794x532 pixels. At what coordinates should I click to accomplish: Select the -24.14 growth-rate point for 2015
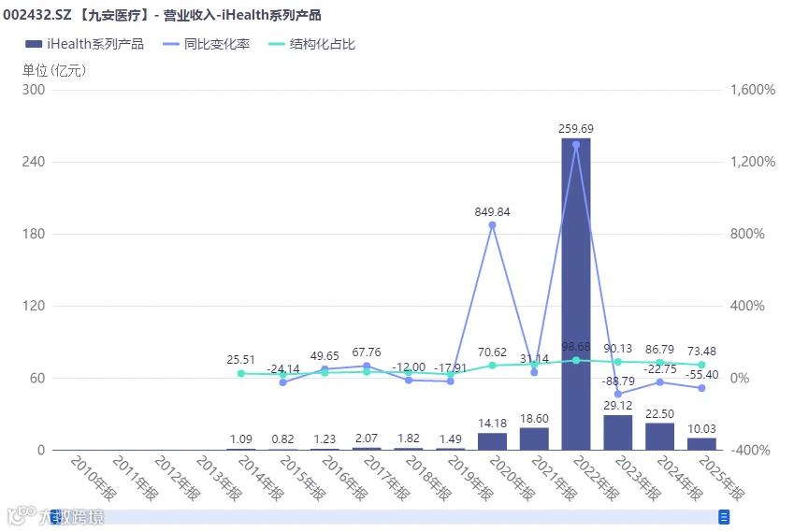click(x=283, y=382)
